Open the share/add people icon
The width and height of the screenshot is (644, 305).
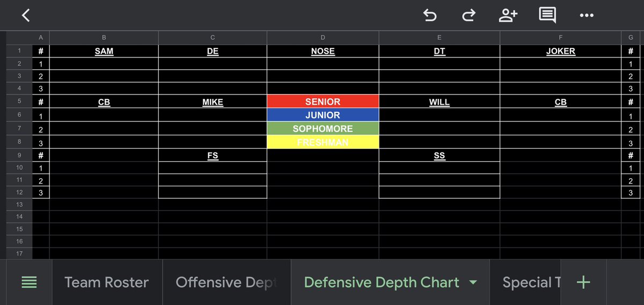(x=508, y=15)
